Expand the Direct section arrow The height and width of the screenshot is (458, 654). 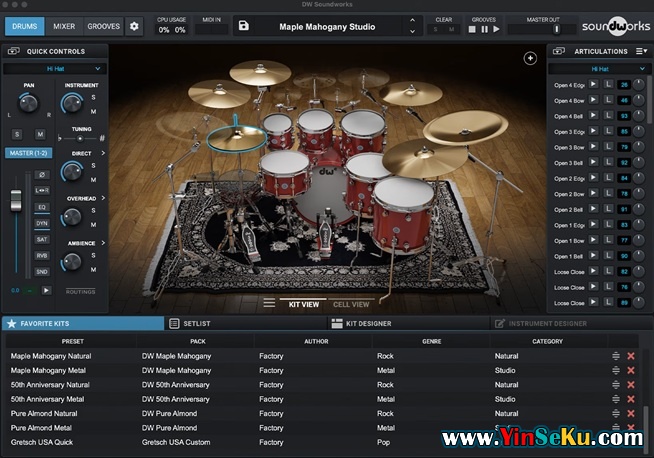point(102,153)
